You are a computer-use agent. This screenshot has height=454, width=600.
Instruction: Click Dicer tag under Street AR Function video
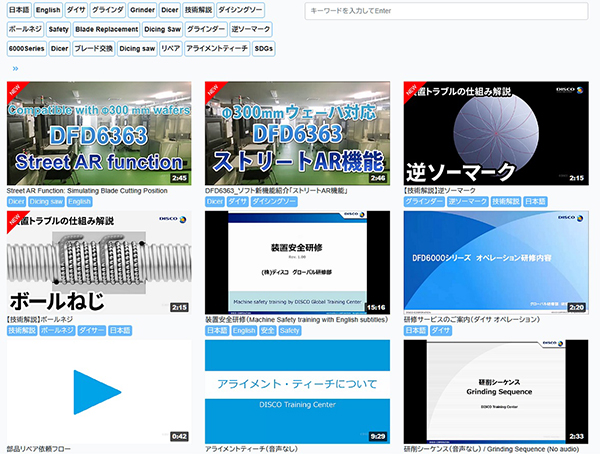point(16,202)
